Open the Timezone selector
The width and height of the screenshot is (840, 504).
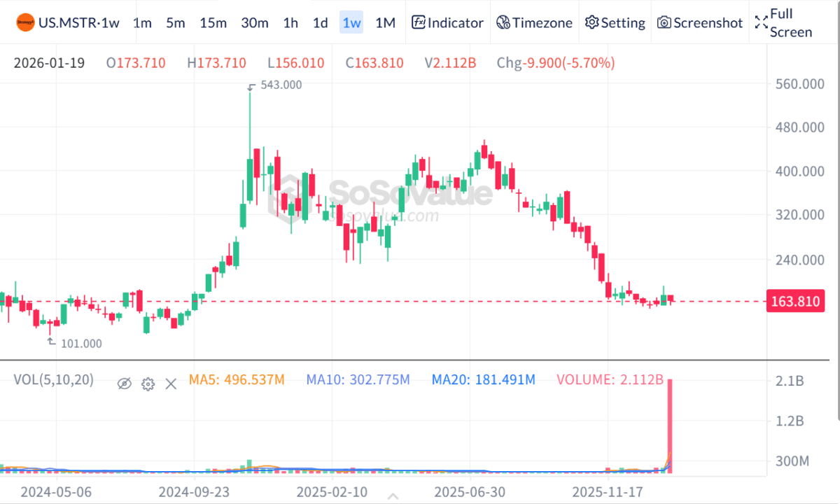tap(534, 23)
